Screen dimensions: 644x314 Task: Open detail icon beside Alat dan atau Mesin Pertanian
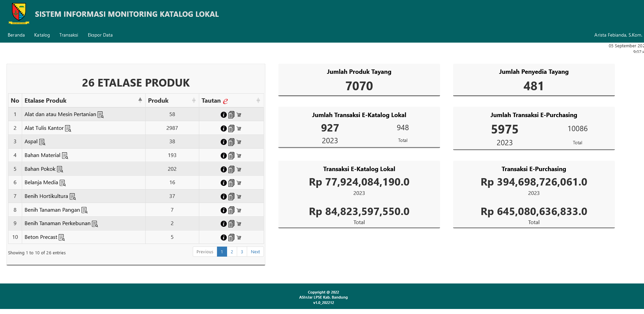pos(101,115)
